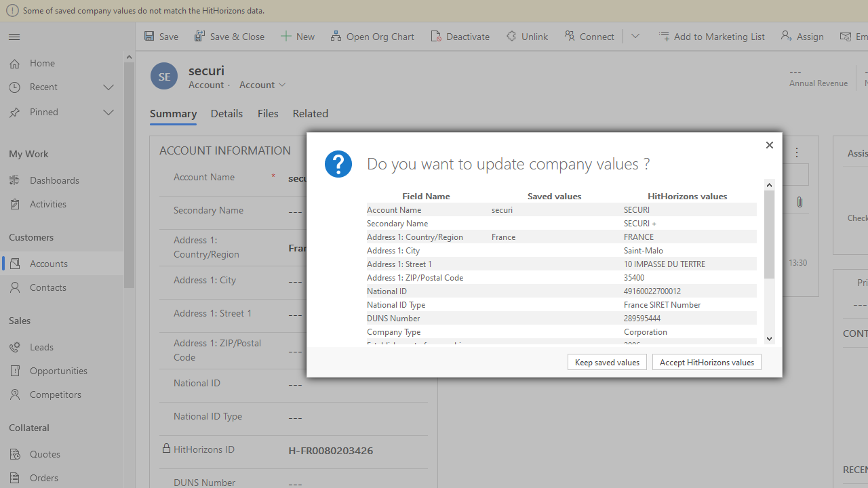Viewport: 868px width, 488px height.
Task: Open the hamburger navigation menu
Action: (14, 37)
